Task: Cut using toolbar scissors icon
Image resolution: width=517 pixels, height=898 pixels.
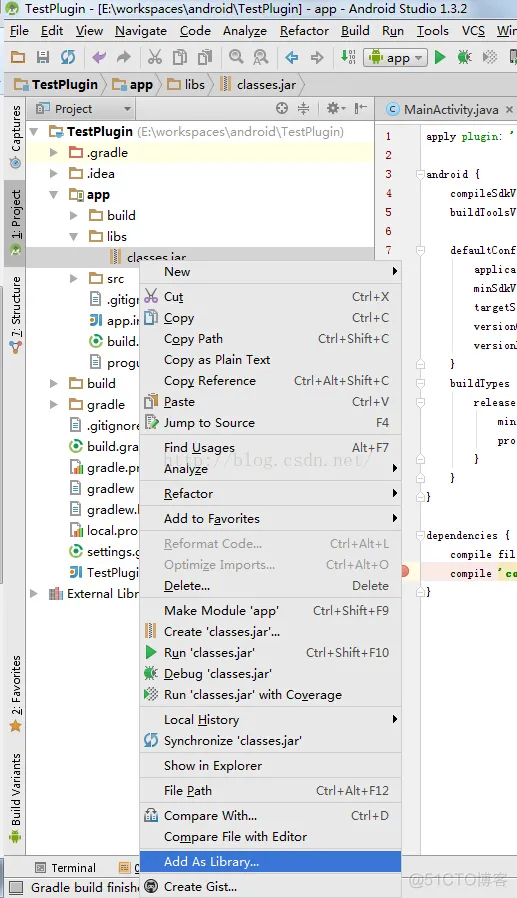Action: pos(155,57)
